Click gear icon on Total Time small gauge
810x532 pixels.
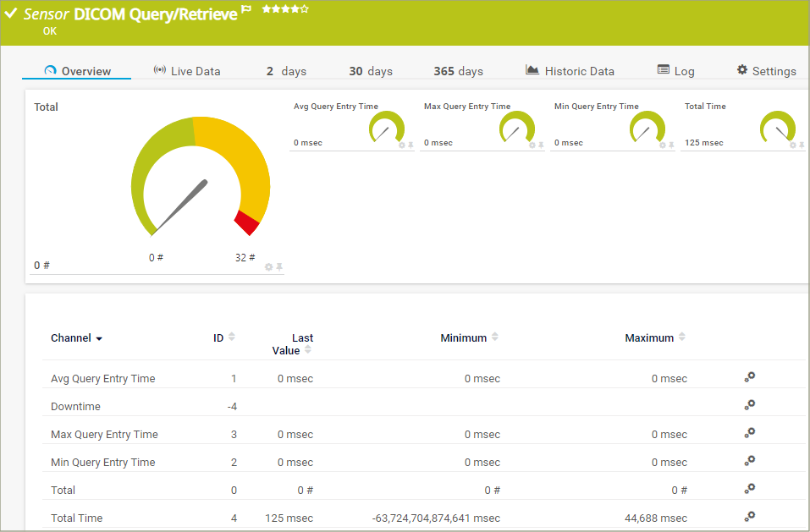(x=793, y=145)
